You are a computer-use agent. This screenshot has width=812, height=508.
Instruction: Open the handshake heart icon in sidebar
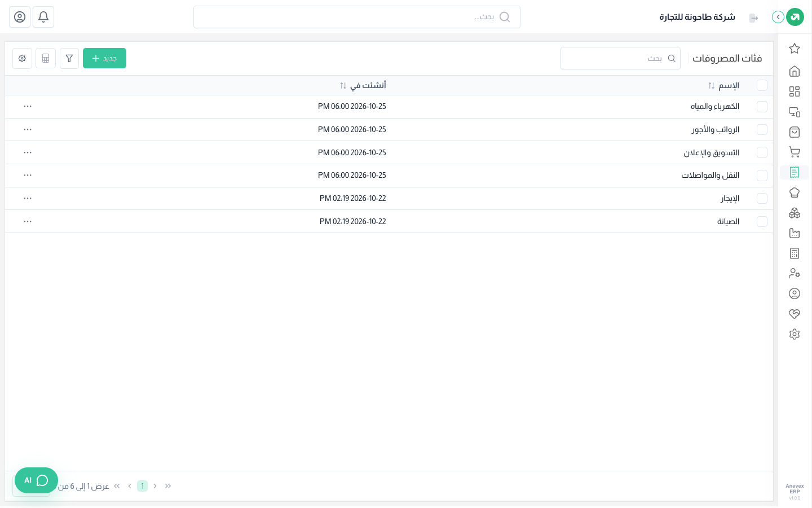(795, 314)
